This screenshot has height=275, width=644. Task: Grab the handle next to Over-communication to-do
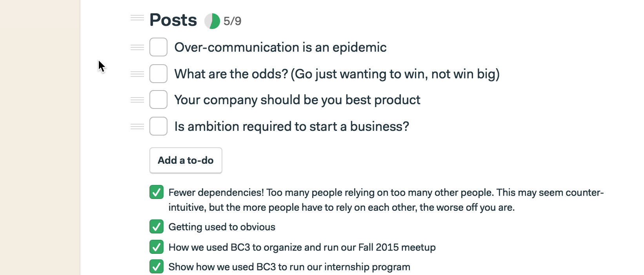[x=137, y=47]
